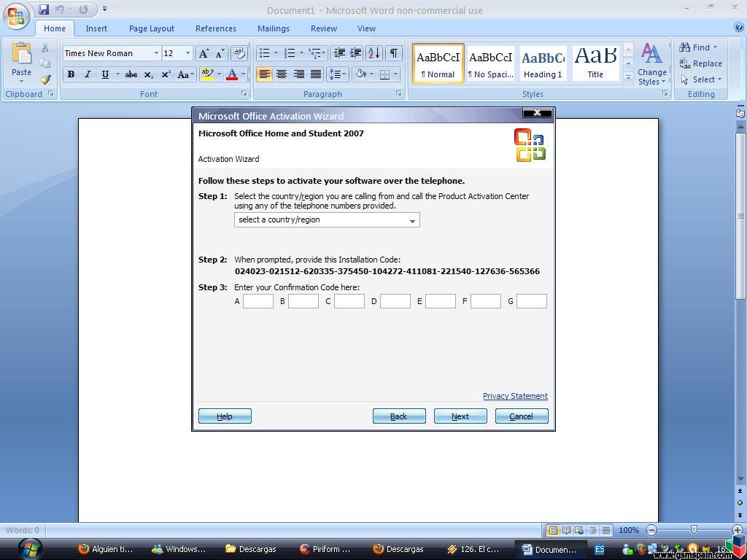
Task: Open the Borders dropdown arrow
Action: 395,74
